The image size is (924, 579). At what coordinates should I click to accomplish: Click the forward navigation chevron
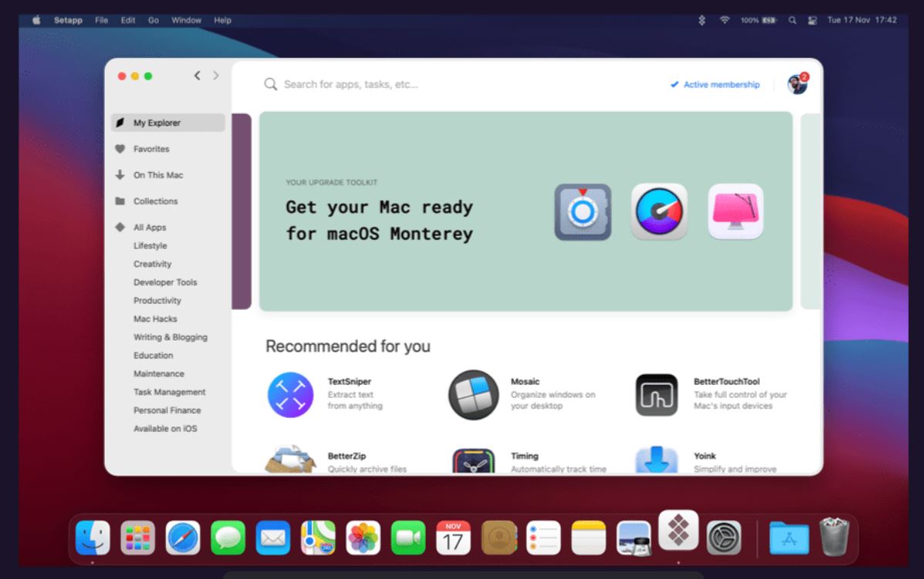coord(216,76)
